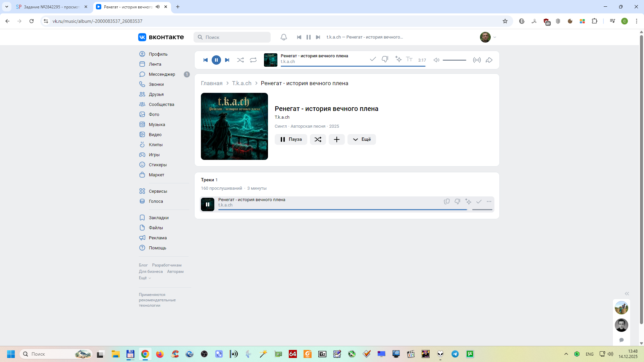Viewport: 644px width, 362px height.
Task: Adjust the player volume slider
Action: (454, 60)
